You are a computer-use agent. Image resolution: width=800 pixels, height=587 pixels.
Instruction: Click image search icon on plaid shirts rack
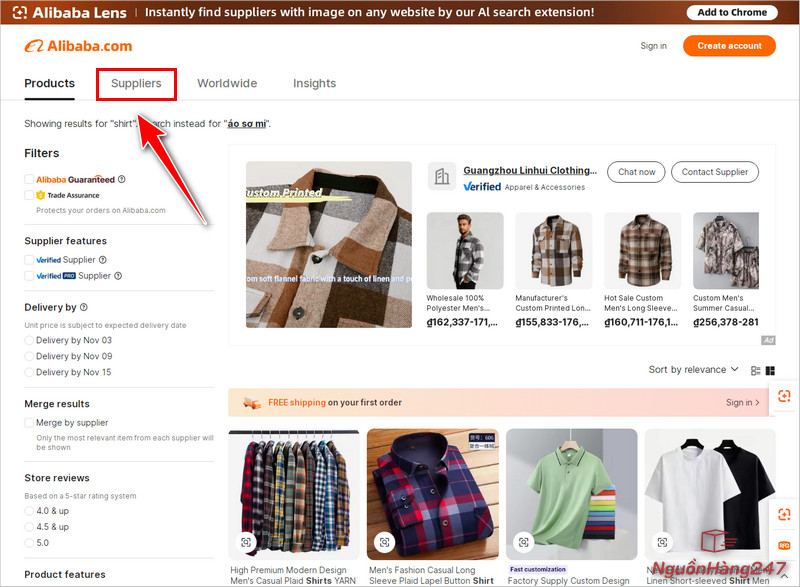click(246, 542)
